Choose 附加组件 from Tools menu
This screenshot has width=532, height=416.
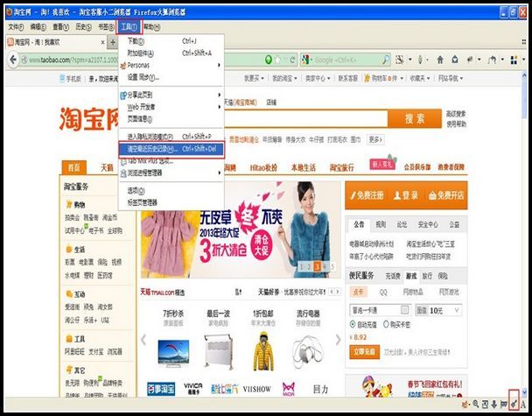pyautogui.click(x=171, y=53)
